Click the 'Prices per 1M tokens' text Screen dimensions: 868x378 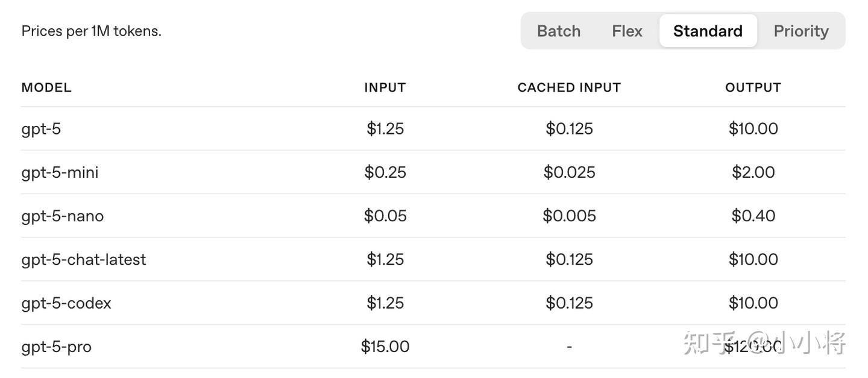click(x=92, y=31)
